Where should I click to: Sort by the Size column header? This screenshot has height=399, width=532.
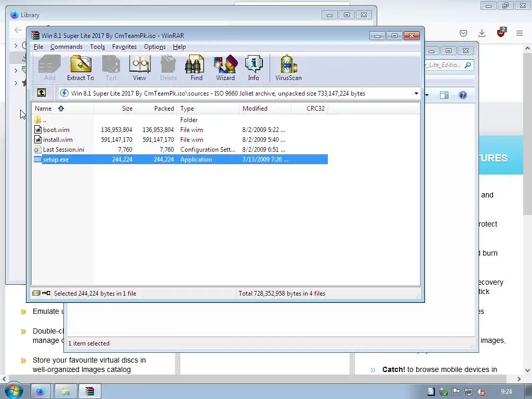(115, 109)
